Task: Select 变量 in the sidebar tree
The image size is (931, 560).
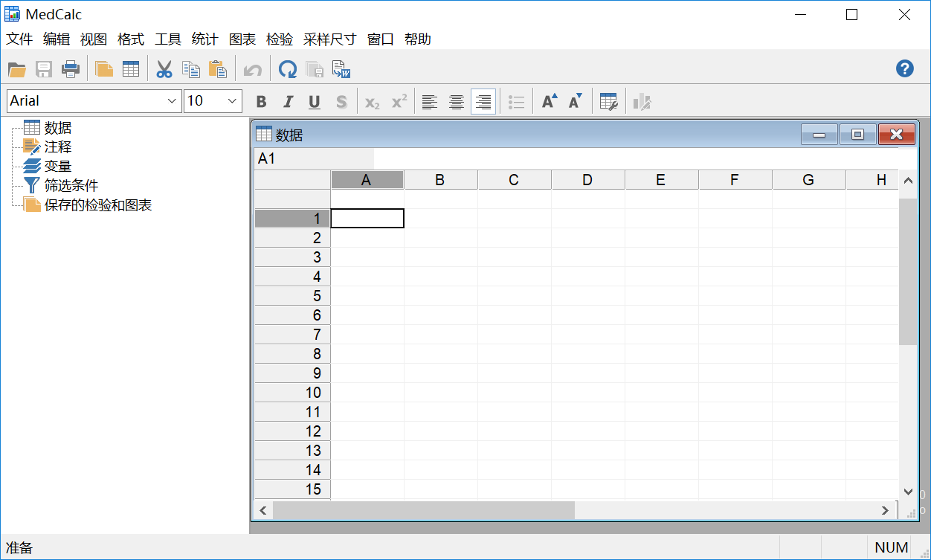Action: pyautogui.click(x=58, y=167)
